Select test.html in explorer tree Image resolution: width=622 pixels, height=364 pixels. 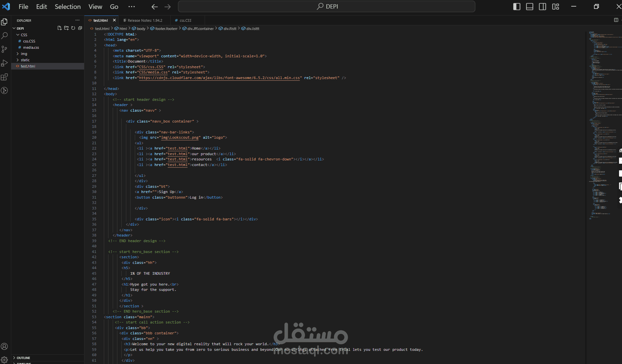[x=48, y=66]
